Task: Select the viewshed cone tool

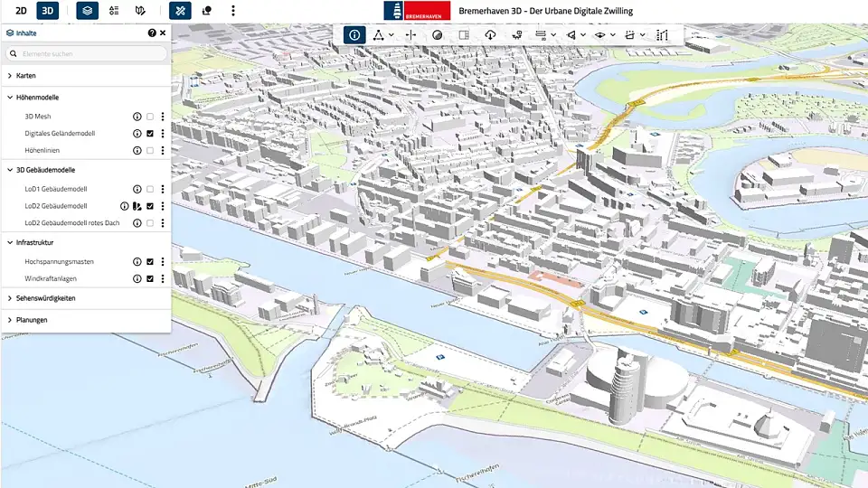Action: pos(571,35)
